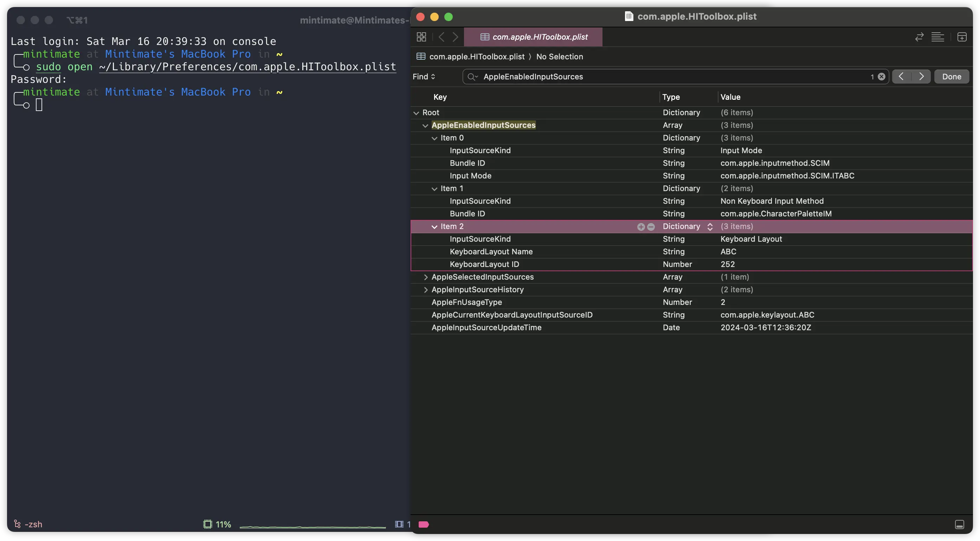This screenshot has width=980, height=541.
Task: Go forward with the editor forward arrow
Action: coord(455,37)
